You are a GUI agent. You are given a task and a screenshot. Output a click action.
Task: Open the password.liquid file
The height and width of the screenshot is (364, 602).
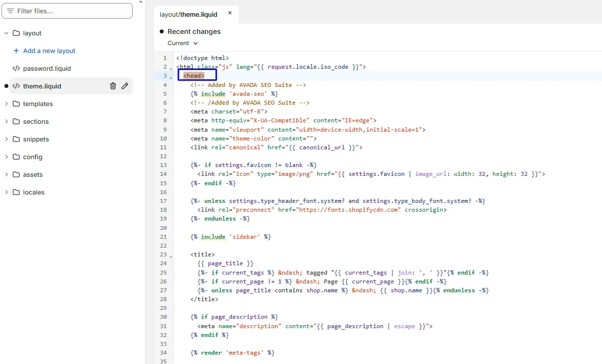[x=42, y=68]
